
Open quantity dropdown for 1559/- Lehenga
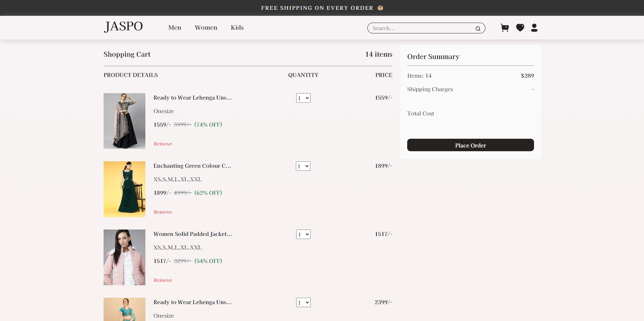coord(303,98)
